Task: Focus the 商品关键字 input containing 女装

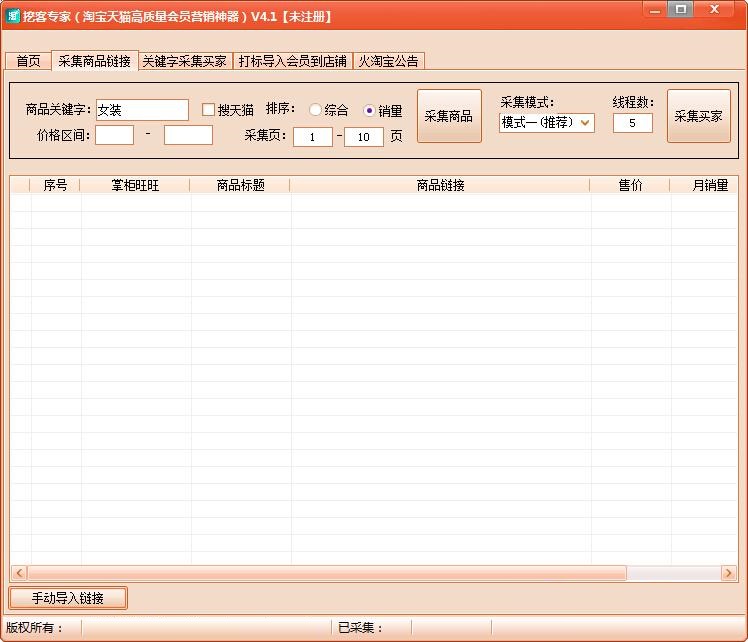Action: [142, 110]
